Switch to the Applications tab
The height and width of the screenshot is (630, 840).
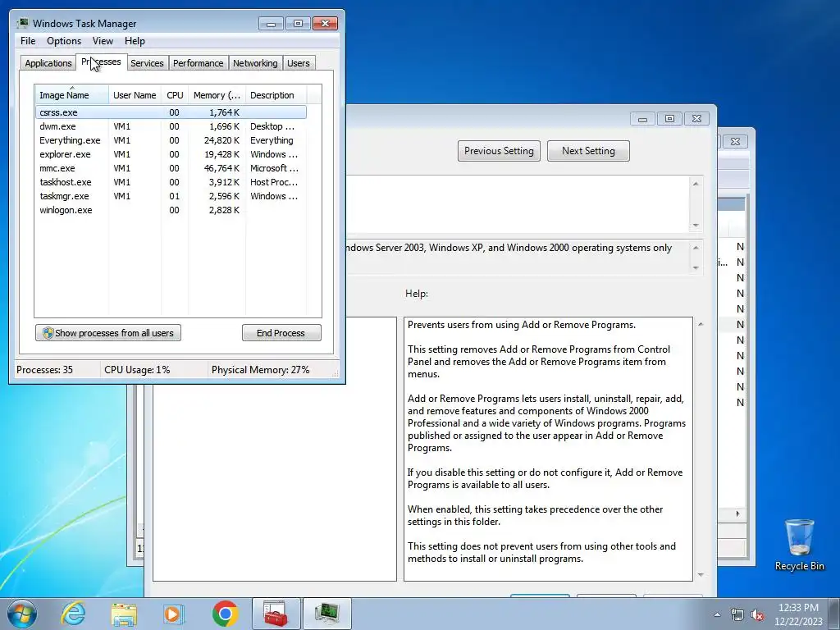(48, 63)
